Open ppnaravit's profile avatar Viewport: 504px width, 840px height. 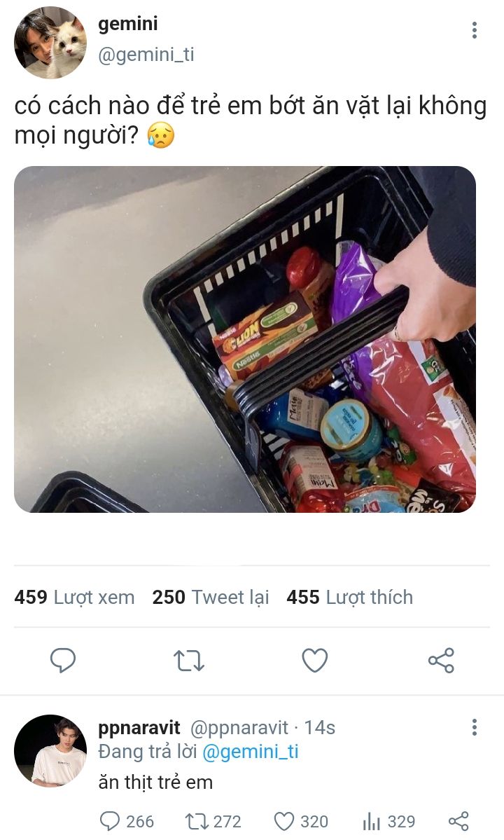pos(50,750)
